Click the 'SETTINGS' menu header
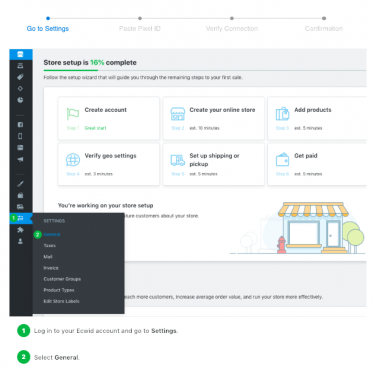This screenshot has width=373, height=375. (x=54, y=221)
